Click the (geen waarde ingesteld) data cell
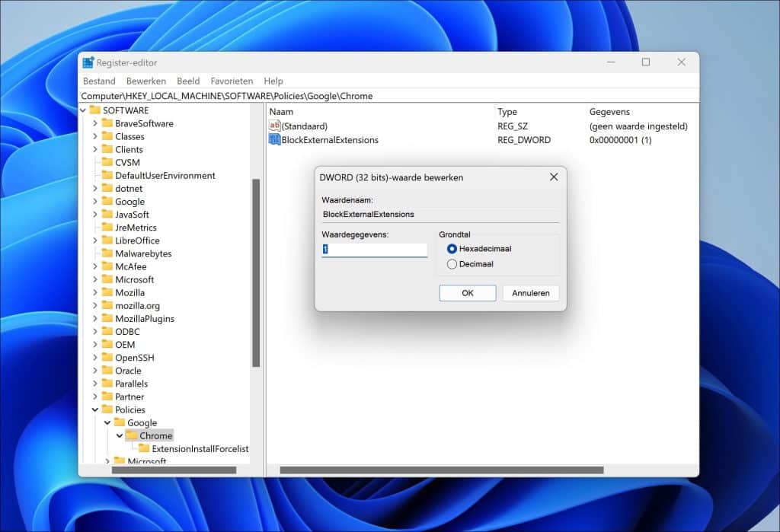Viewport: 780px width, 532px height. coord(638,126)
